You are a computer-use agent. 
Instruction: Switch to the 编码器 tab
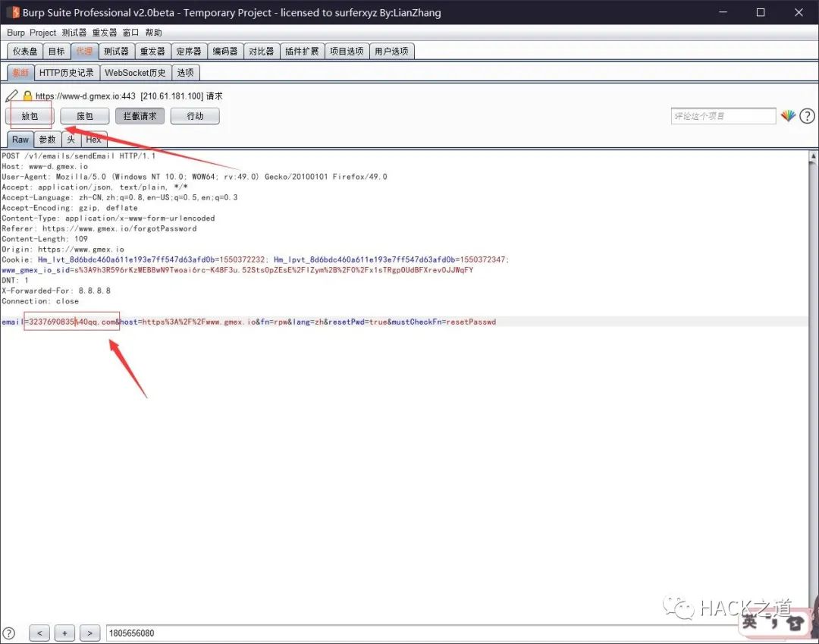pos(225,51)
